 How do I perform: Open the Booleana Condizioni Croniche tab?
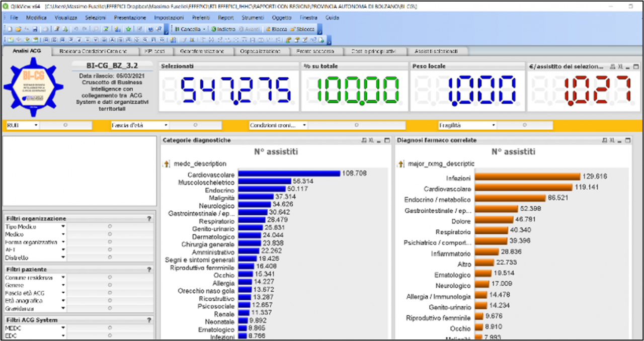[93, 51]
